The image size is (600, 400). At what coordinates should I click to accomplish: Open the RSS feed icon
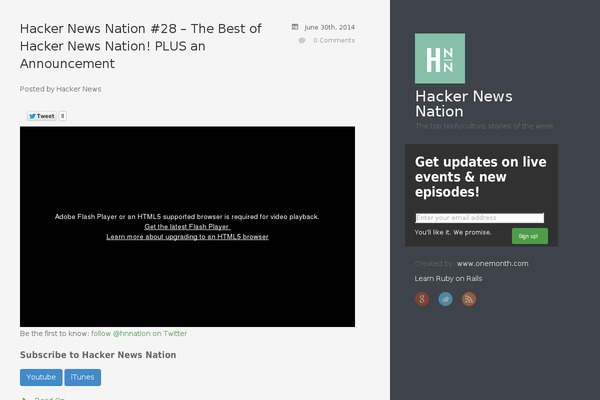(469, 299)
